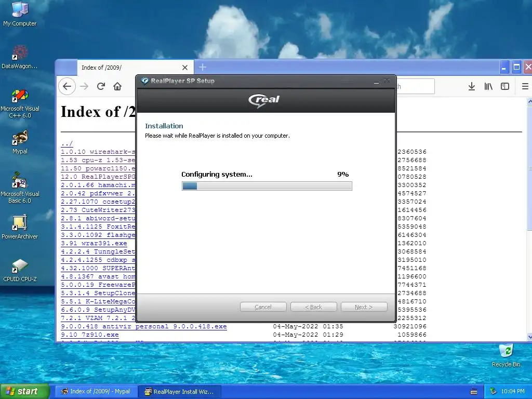Click the system tray icon beside the clock
This screenshot has height=399, width=532.
[494, 392]
